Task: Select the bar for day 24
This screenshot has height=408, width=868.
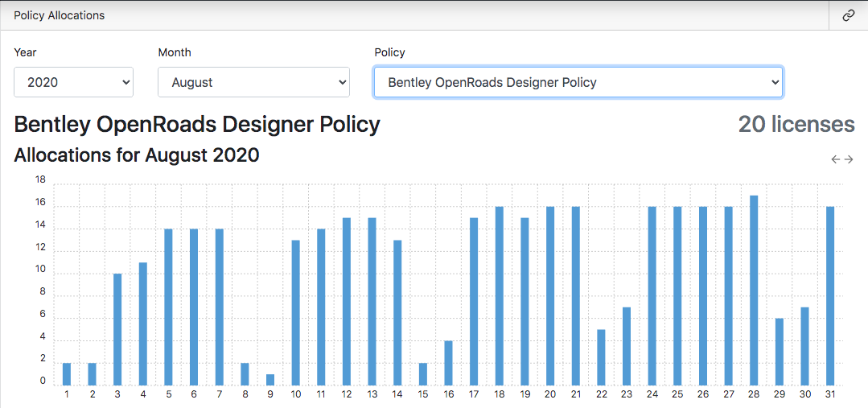Action: tap(652, 296)
